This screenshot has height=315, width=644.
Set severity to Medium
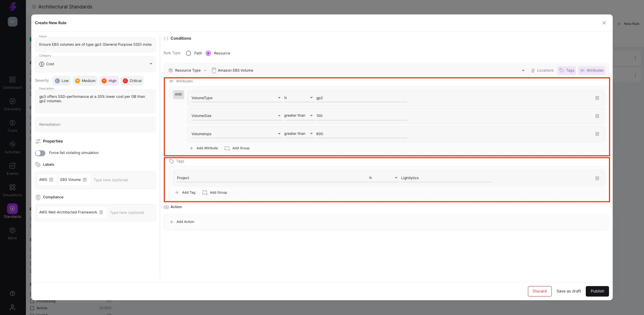pos(85,81)
